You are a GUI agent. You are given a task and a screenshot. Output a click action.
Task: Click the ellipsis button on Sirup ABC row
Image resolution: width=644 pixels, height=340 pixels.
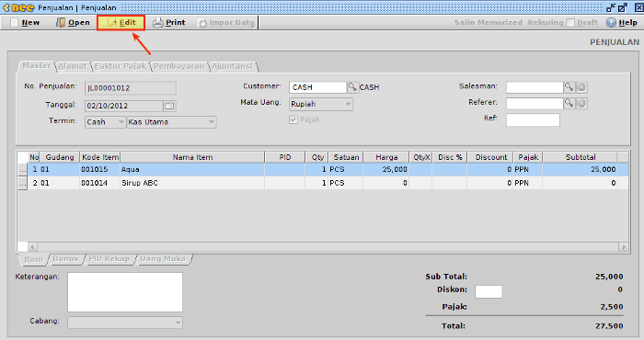pyautogui.click(x=23, y=184)
